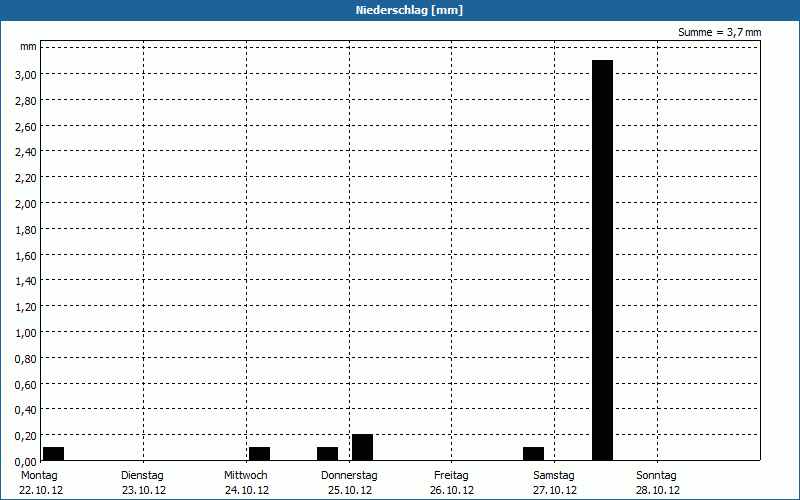The width and height of the screenshot is (800, 500).
Task: Click the date 25.10.12
Action: 349,491
